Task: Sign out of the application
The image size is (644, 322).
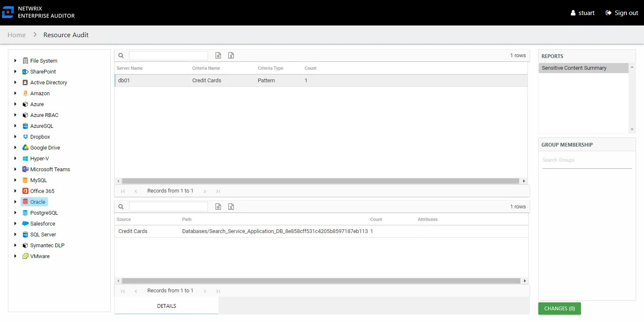Action: (x=622, y=13)
